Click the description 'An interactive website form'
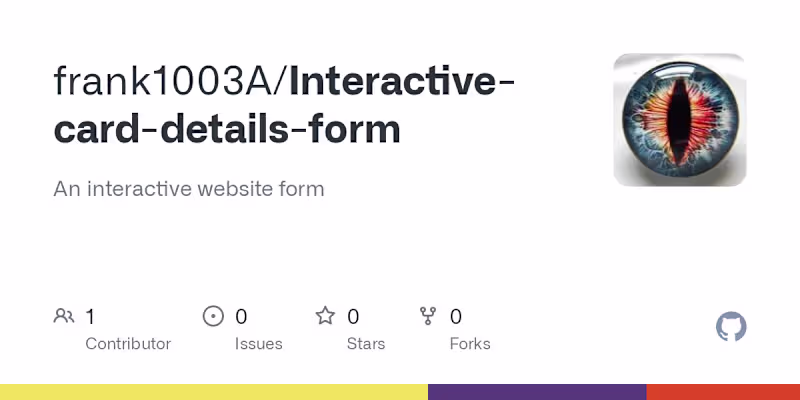 click(189, 188)
